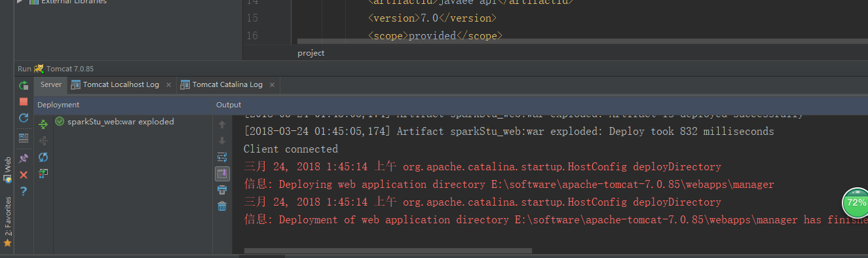Undeploy the selected artifact
Image resolution: width=868 pixels, height=258 pixels.
point(43,141)
